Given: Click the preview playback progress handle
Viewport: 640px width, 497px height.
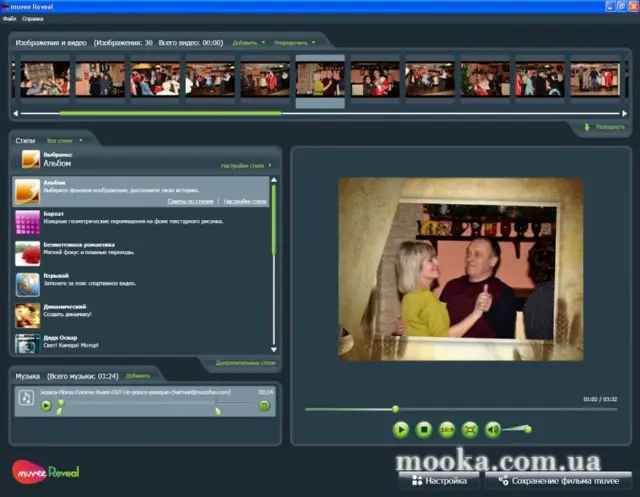Looking at the screenshot, I should point(395,409).
